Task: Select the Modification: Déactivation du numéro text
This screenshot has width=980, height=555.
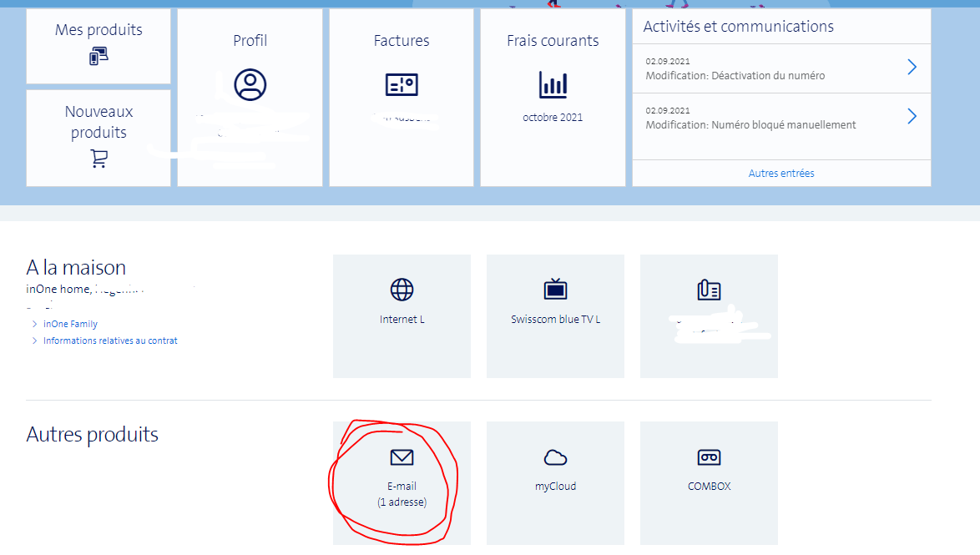Action: coord(735,76)
